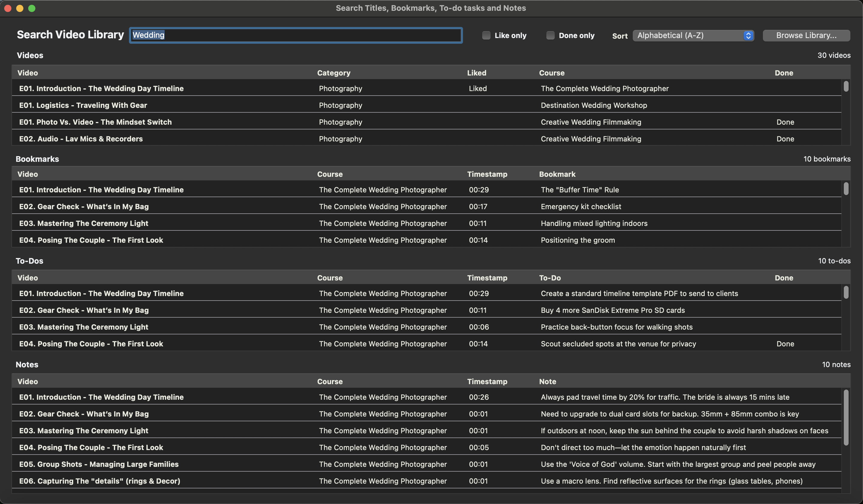Click the Timestamp header in Bookmarks table
The width and height of the screenshot is (863, 504).
coord(487,174)
